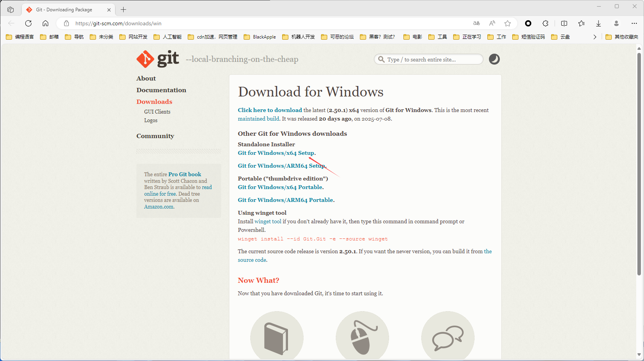Open the 正在学习 bookmark folder

pyautogui.click(x=467, y=37)
